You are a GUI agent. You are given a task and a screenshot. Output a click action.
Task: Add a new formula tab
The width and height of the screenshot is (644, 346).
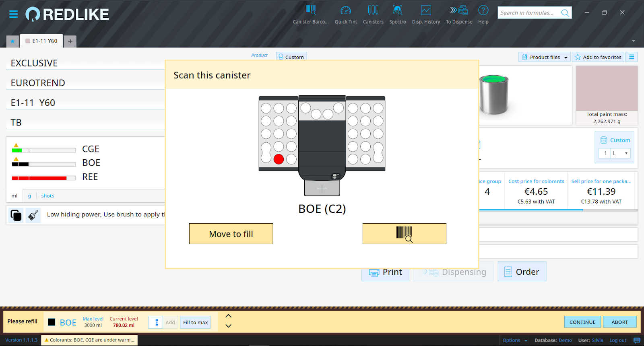[70, 41]
